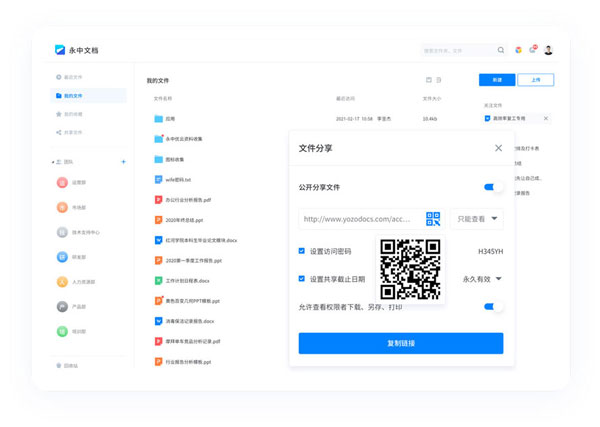Click the search magnifier icon
The width and height of the screenshot is (600, 427).
click(501, 50)
